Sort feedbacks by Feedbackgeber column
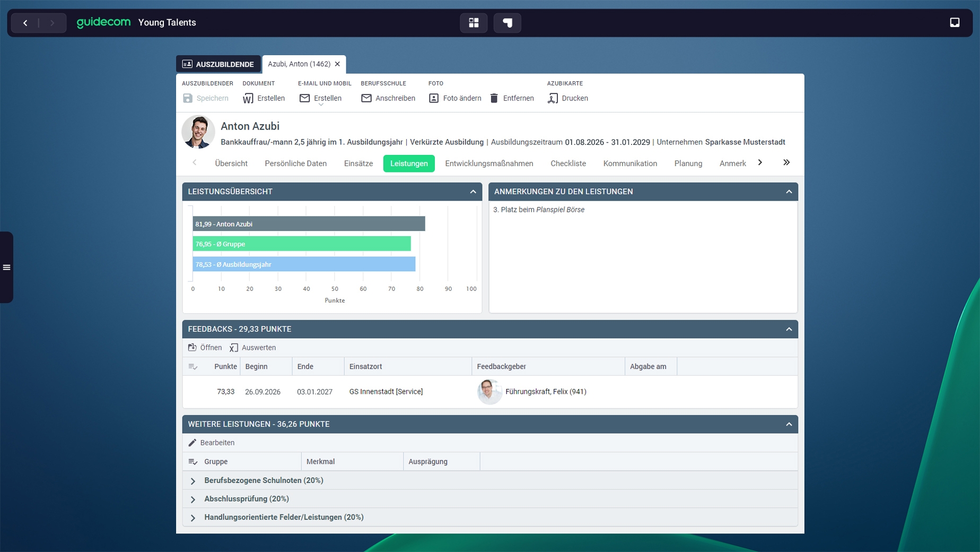This screenshot has width=980, height=552. (x=548, y=366)
